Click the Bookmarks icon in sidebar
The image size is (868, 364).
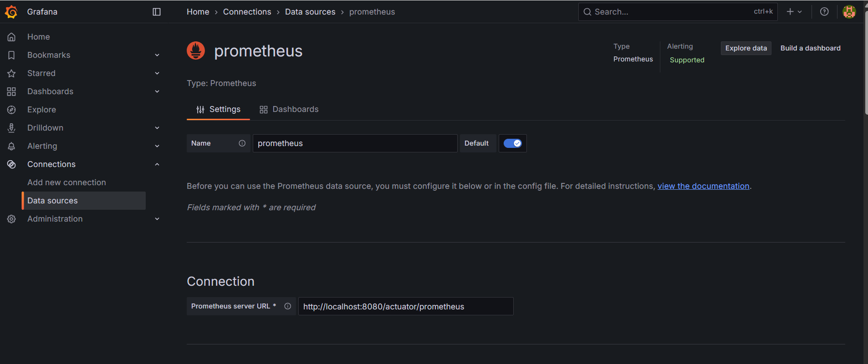[x=11, y=55]
